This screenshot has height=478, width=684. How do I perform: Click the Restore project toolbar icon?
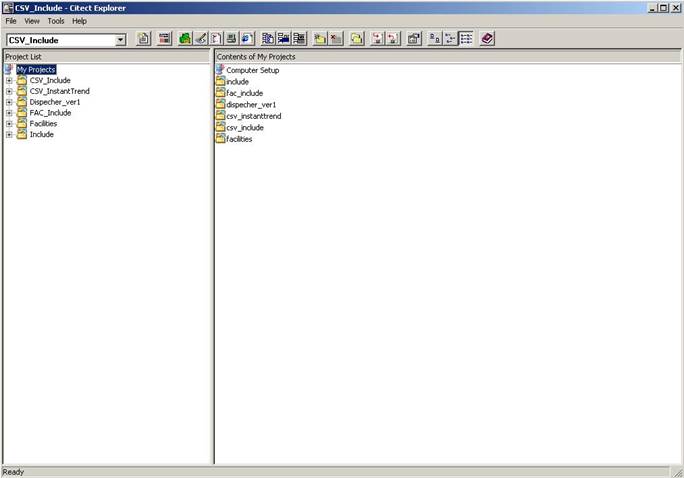tap(393, 39)
